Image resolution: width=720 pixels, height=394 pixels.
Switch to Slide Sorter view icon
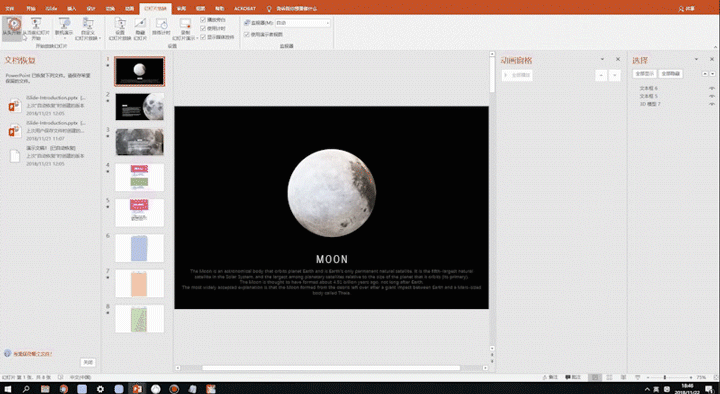(x=609, y=377)
